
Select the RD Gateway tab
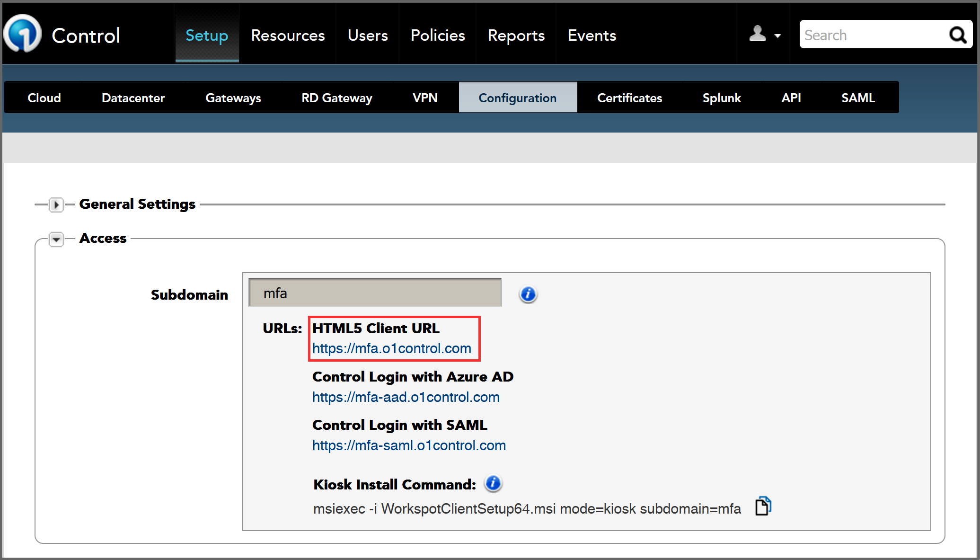[x=337, y=98]
